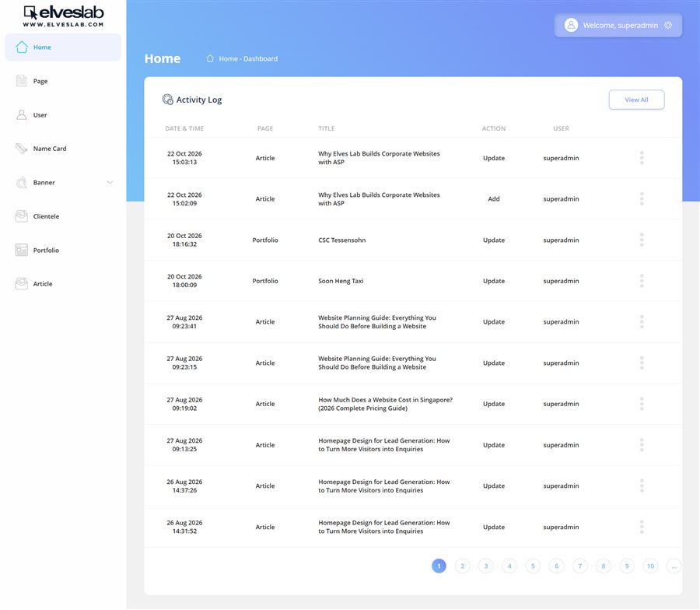Click the Activity Log clock icon
This screenshot has width=700, height=610.
[167, 100]
